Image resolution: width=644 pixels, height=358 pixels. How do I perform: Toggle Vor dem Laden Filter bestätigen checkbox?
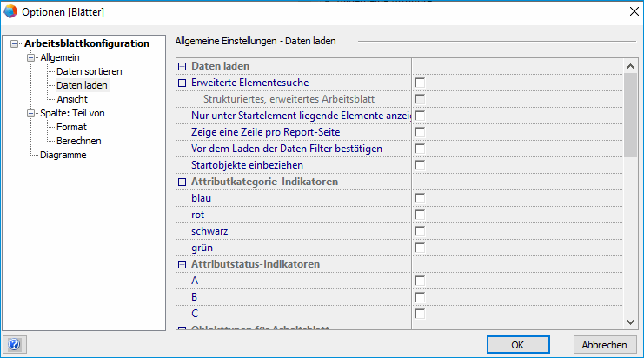pos(420,149)
